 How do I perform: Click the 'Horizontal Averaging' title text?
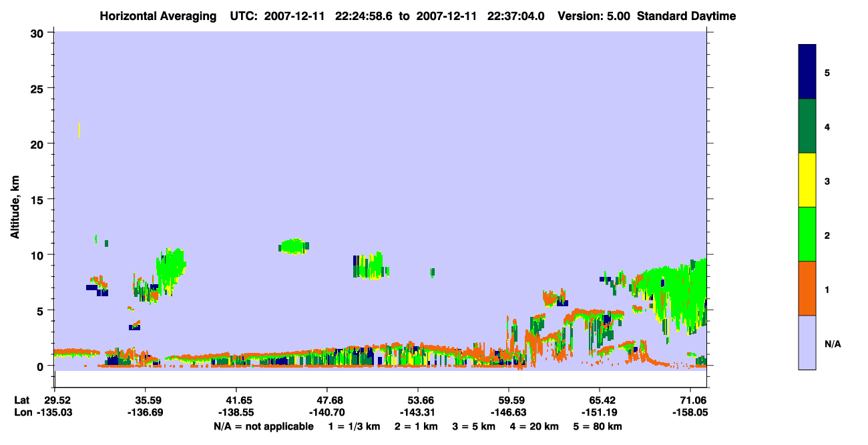click(x=158, y=16)
